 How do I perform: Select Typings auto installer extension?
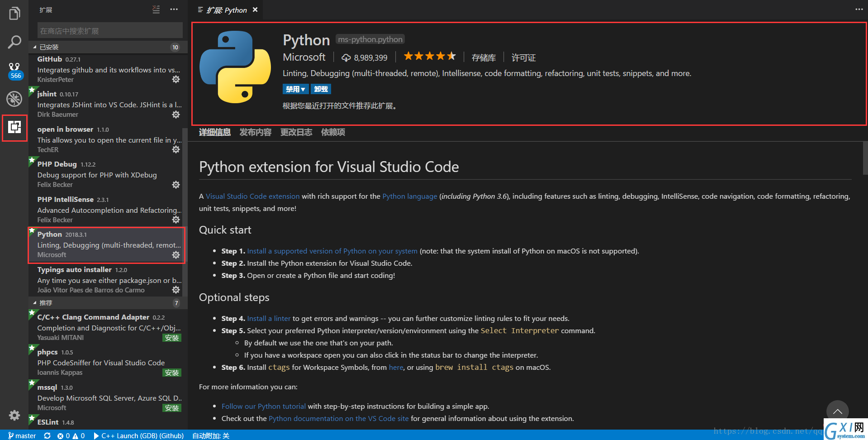(x=105, y=280)
